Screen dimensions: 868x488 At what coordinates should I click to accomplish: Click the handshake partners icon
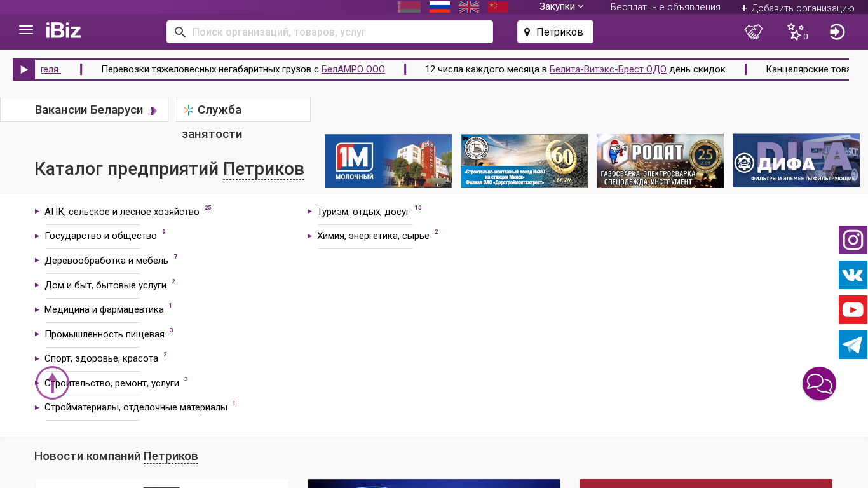point(754,32)
